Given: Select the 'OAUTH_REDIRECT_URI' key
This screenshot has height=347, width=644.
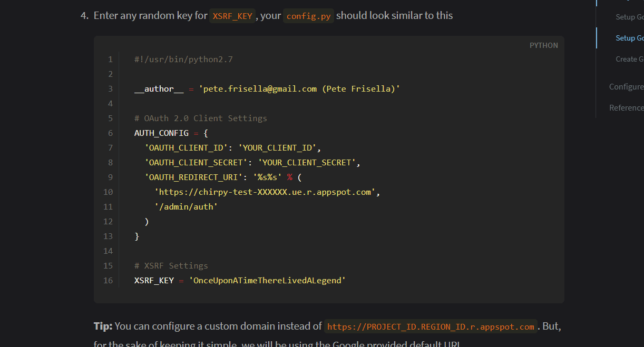Looking at the screenshot, I should 193,177.
